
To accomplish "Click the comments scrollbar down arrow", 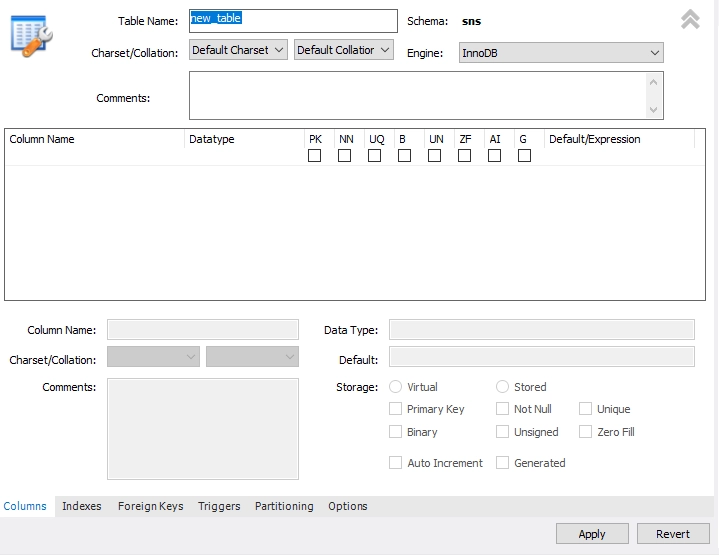I will coord(653,110).
